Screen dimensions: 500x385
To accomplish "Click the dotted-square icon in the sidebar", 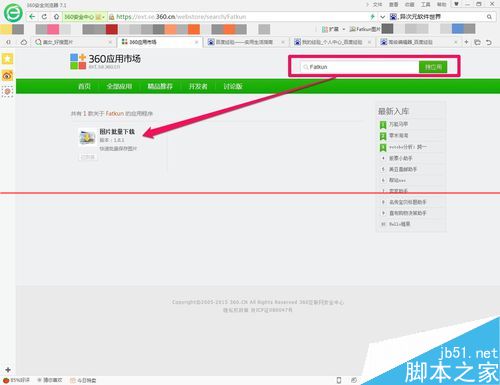I will coord(7,91).
